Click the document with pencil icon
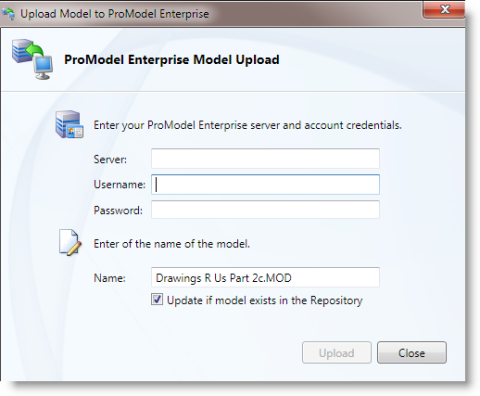 (70, 243)
